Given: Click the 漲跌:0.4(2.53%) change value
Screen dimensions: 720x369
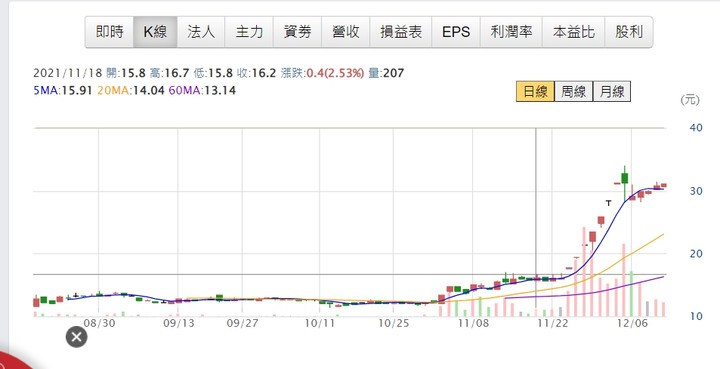Looking at the screenshot, I should [322, 73].
